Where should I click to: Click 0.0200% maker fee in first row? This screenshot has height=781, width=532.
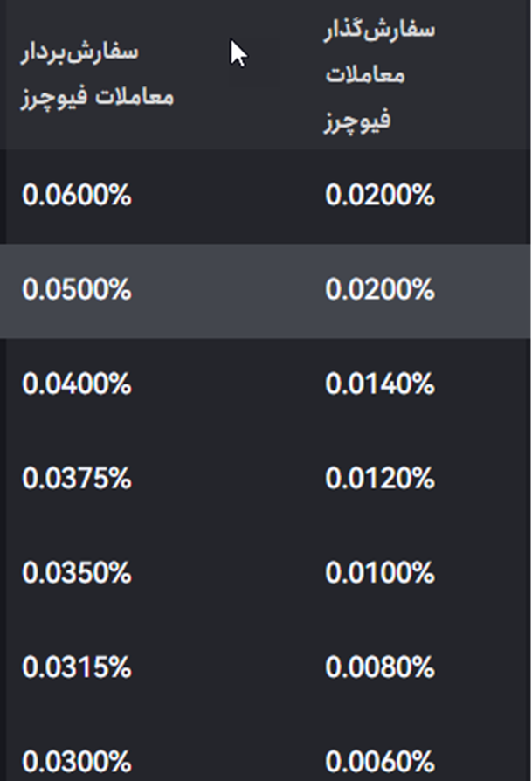click(x=379, y=195)
